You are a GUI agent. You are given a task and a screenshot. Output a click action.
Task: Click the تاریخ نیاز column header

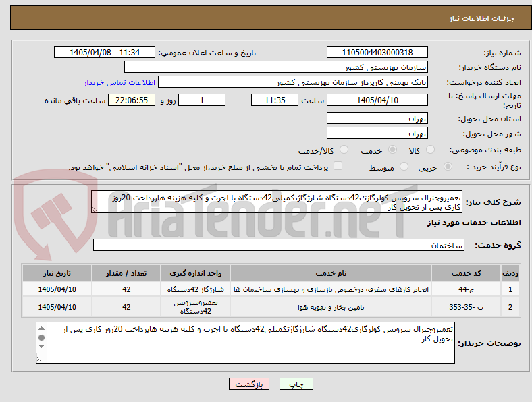(57, 273)
